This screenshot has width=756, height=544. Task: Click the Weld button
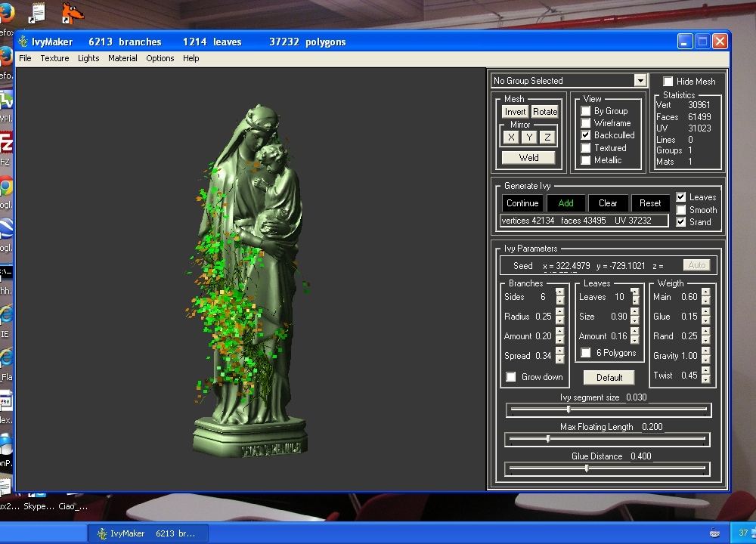[x=528, y=158]
